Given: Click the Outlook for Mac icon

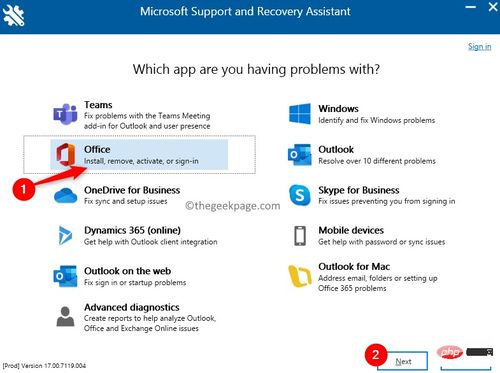Looking at the screenshot, I should 300,276.
